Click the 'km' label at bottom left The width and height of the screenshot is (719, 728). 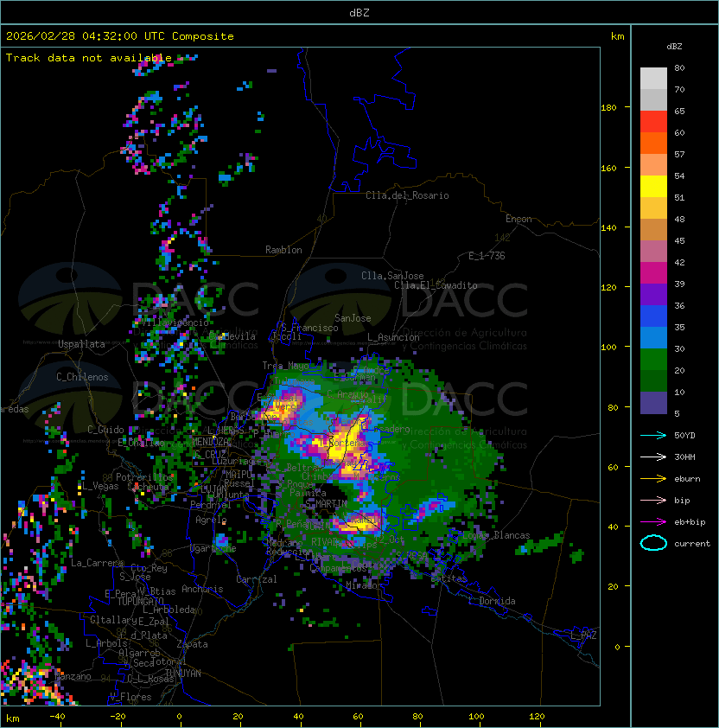click(13, 718)
